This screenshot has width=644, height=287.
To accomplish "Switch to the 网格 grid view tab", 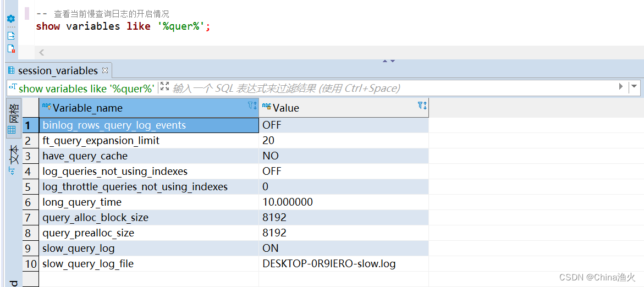I will [x=13, y=119].
